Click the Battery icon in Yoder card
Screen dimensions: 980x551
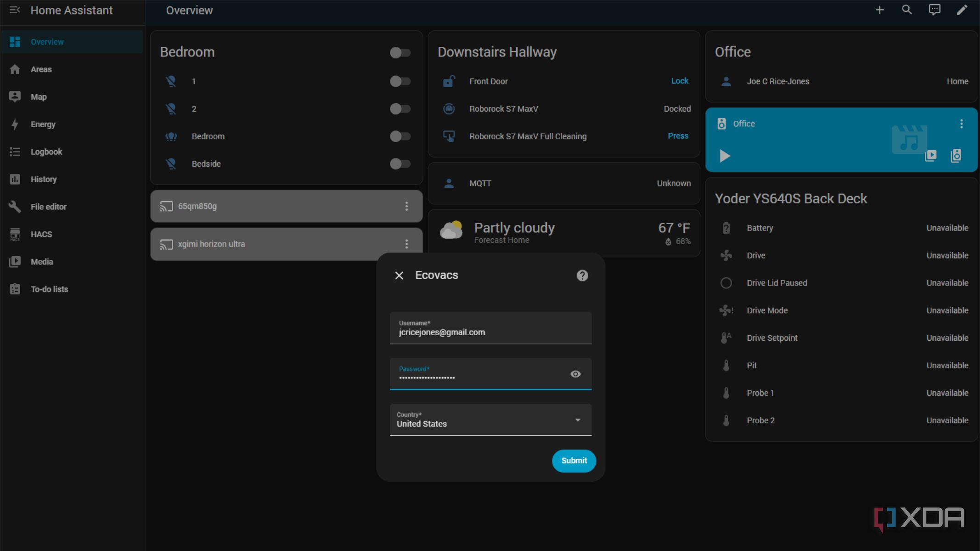[726, 228]
